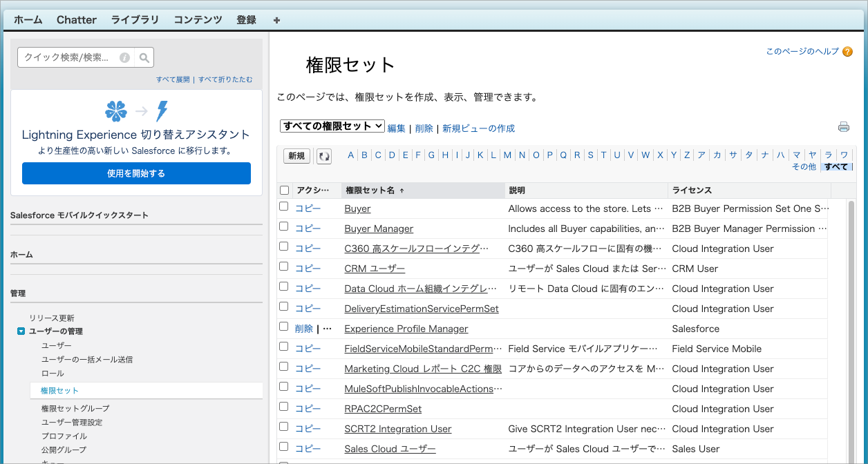868x464 pixels.
Task: Switch to the Chatter tab
Action: 77,20
